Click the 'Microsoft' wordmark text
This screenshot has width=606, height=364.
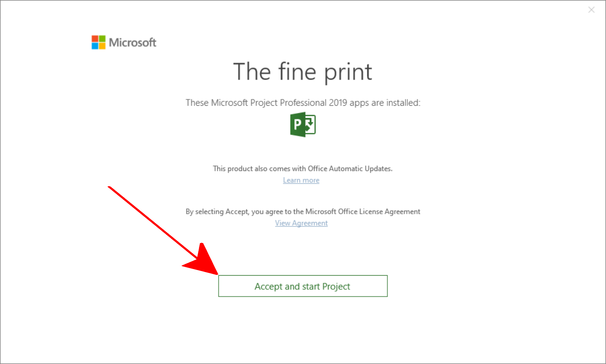coord(133,42)
